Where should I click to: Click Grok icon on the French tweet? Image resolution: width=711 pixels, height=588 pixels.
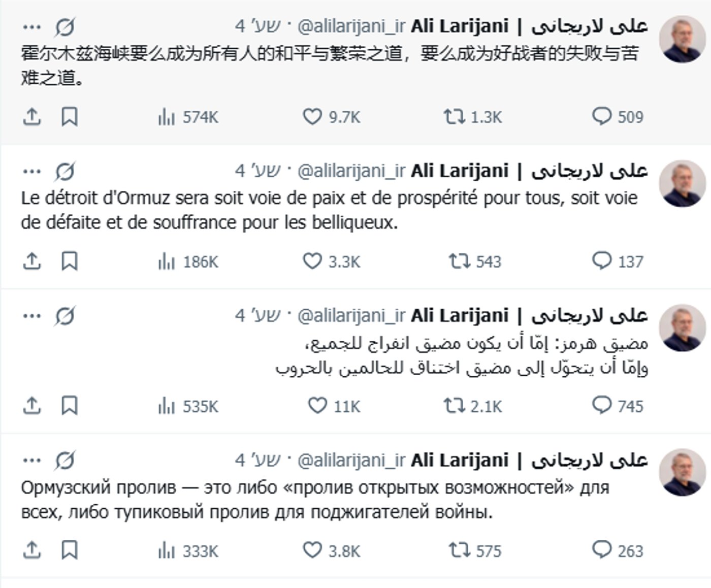[64, 172]
